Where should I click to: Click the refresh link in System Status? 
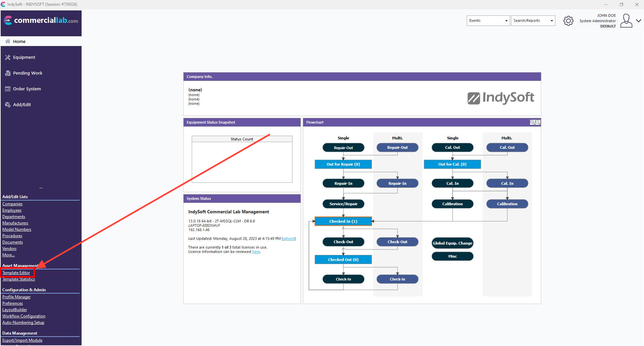pos(288,239)
